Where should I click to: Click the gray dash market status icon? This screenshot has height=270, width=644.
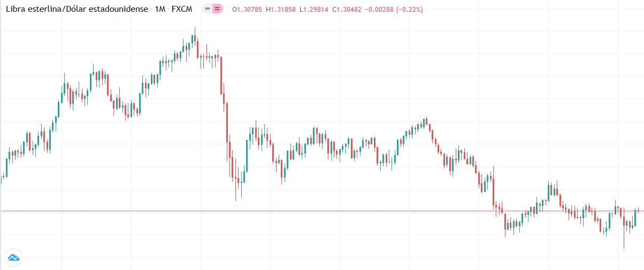208,9
